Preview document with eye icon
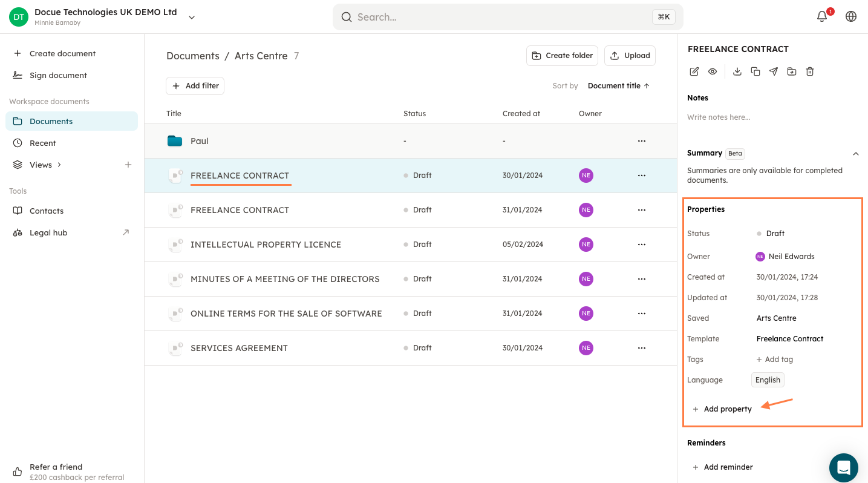Image resolution: width=868 pixels, height=483 pixels. tap(713, 71)
